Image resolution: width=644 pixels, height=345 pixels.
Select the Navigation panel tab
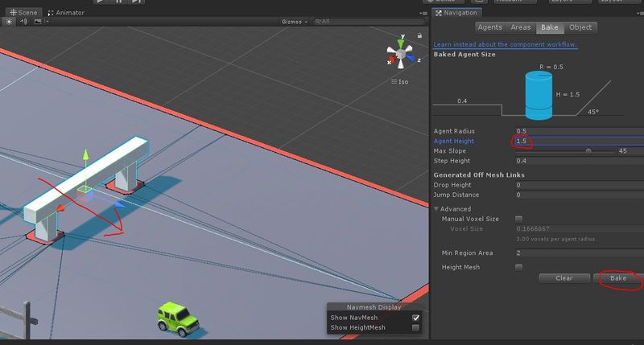pyautogui.click(x=456, y=13)
